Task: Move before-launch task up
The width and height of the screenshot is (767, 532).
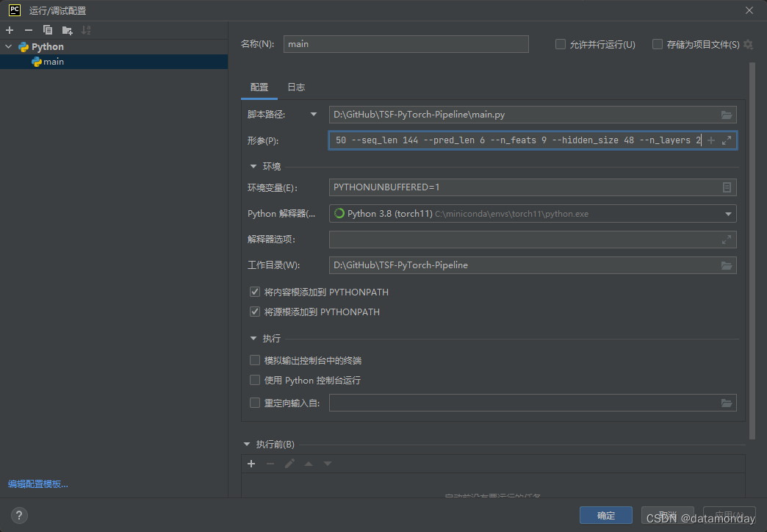Action: 309,464
